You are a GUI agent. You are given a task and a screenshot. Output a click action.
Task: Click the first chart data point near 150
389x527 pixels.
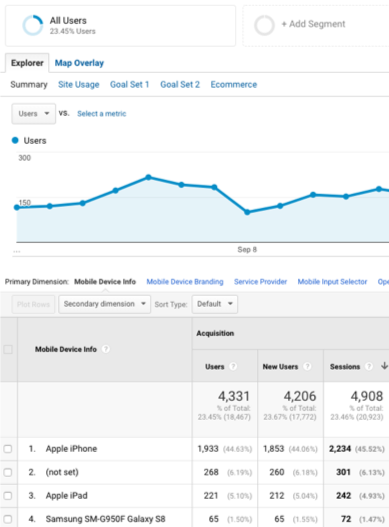pos(17,207)
